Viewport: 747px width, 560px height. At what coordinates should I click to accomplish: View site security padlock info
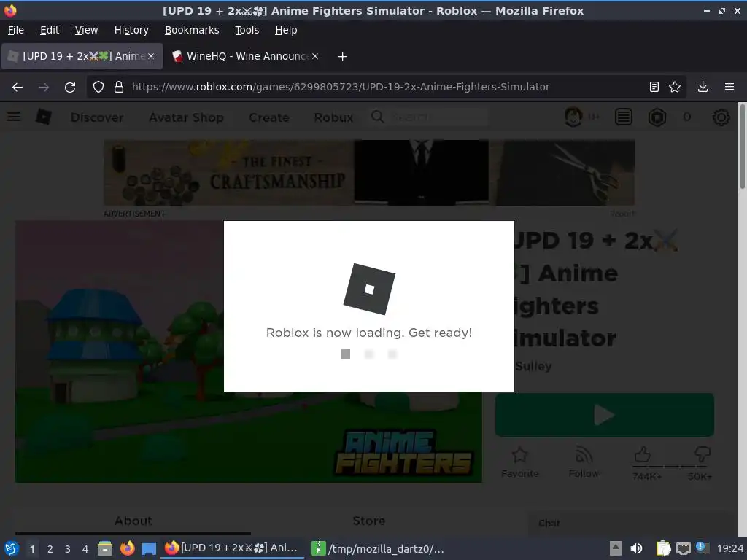pyautogui.click(x=119, y=87)
